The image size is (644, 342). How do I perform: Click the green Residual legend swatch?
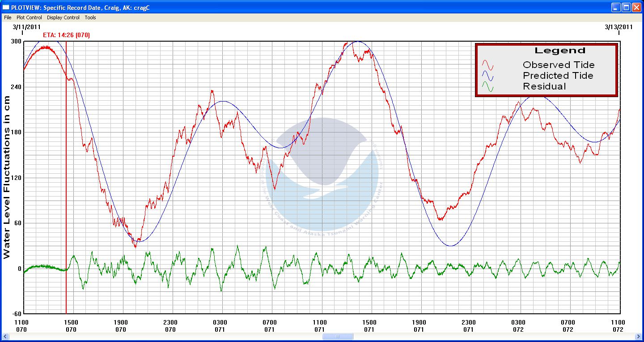(487, 87)
